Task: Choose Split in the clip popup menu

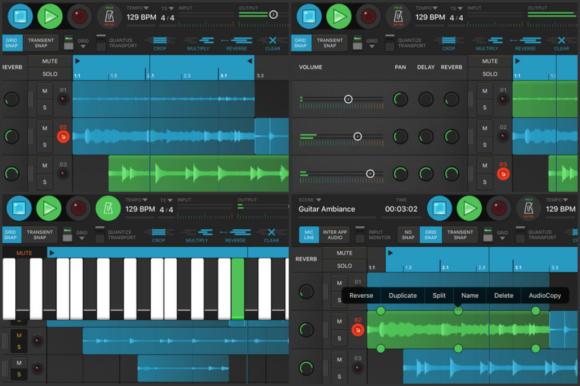Action: pyautogui.click(x=439, y=295)
